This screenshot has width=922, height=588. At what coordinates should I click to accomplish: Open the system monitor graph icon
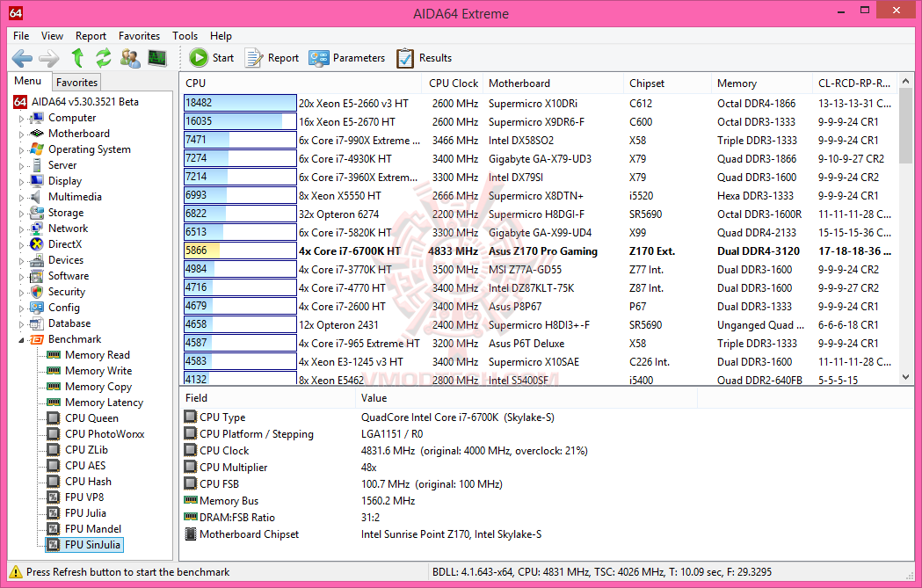click(x=157, y=58)
